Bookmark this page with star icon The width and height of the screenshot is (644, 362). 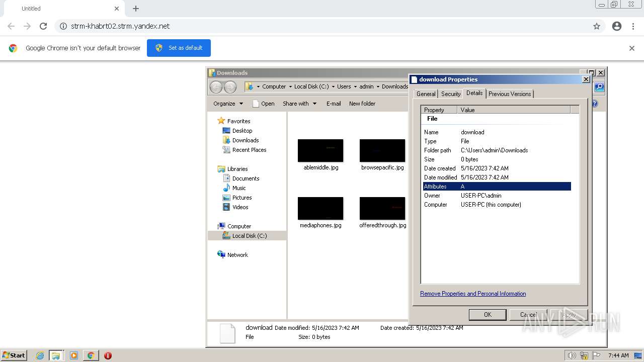tap(597, 26)
